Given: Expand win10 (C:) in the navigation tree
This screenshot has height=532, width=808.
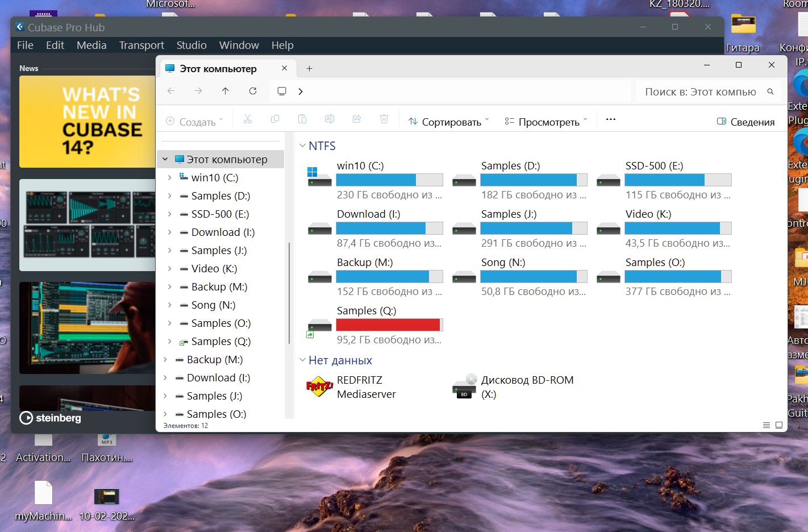Looking at the screenshot, I should 170,177.
